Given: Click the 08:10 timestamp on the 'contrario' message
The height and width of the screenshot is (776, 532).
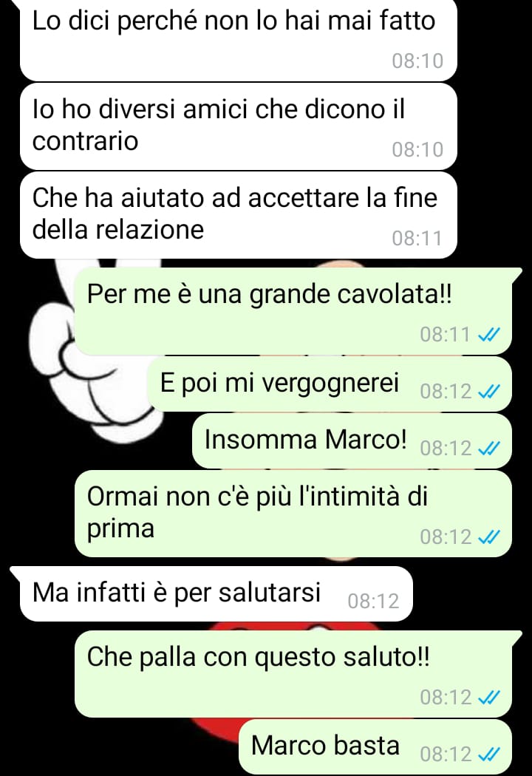Looking at the screenshot, I should point(417,149).
